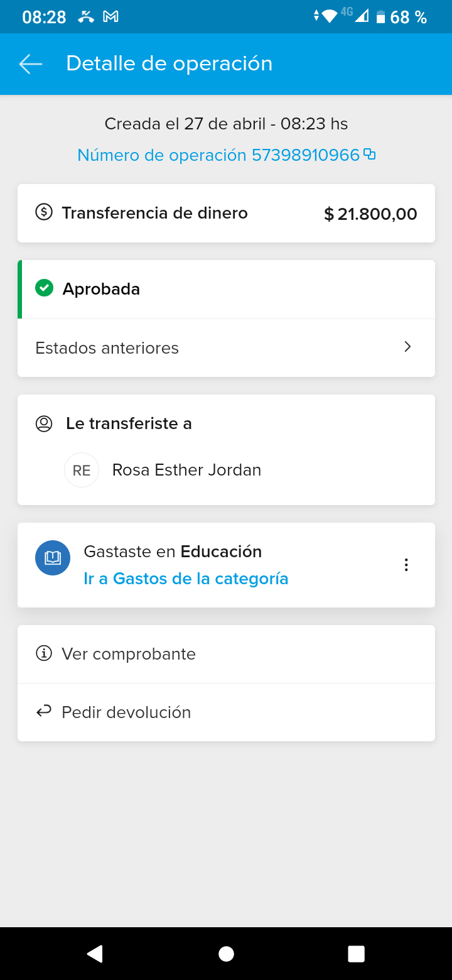The height and width of the screenshot is (980, 452).
Task: Tap the person icon next to Le transferiste a
Action: [44, 423]
